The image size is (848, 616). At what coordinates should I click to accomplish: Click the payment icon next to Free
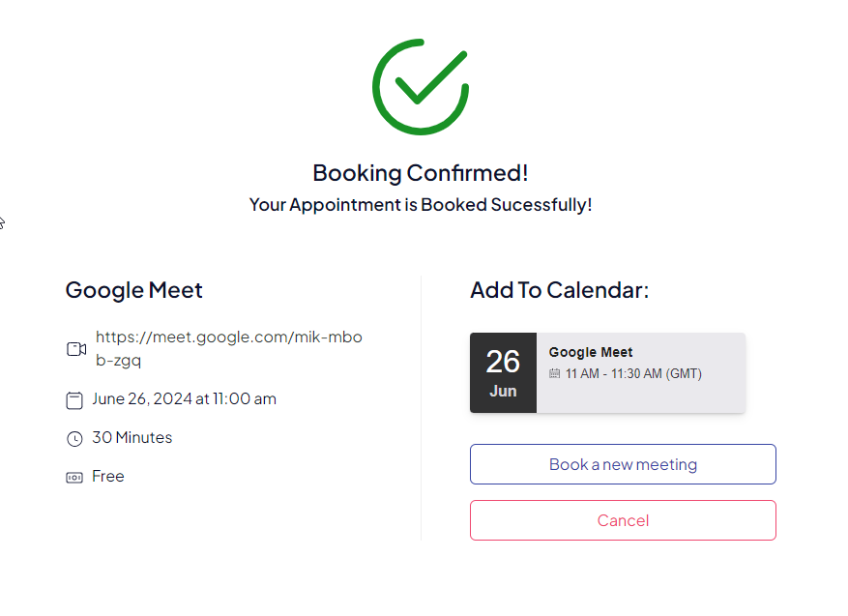(x=75, y=476)
